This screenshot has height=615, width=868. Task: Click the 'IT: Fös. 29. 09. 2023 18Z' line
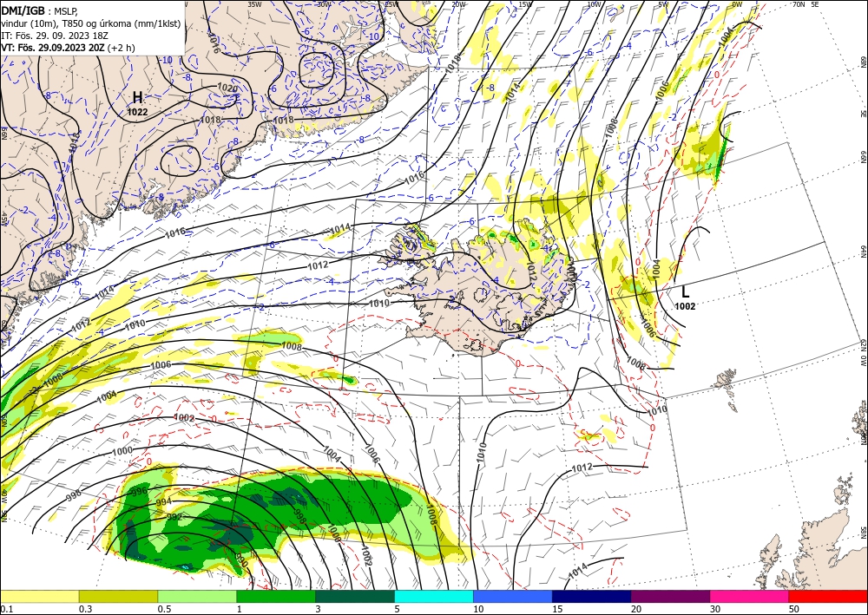tap(55, 36)
